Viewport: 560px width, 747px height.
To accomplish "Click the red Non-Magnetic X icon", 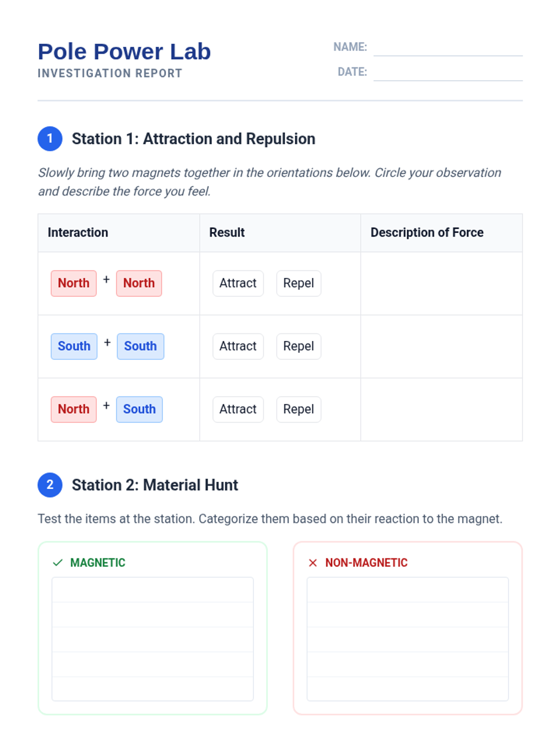I will click(x=313, y=563).
